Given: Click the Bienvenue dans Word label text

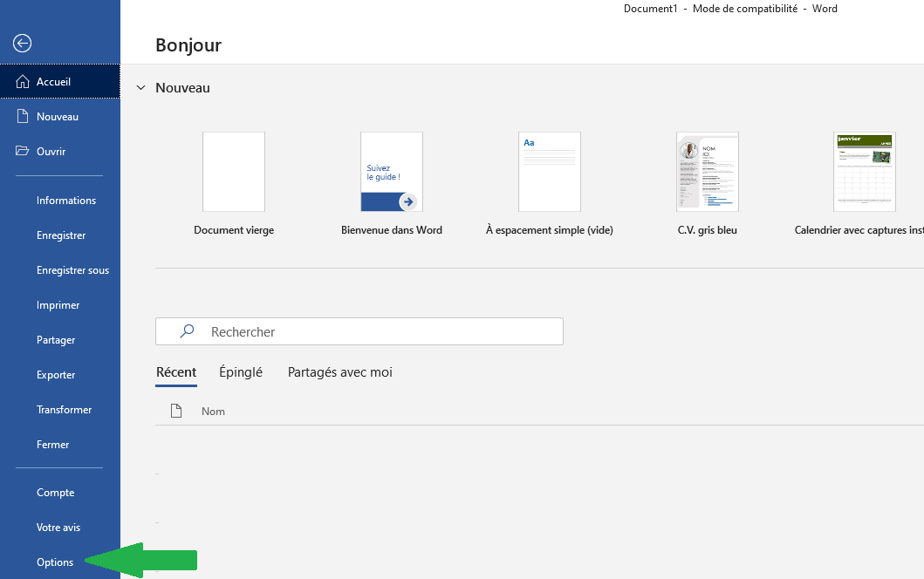Looking at the screenshot, I should click(x=392, y=230).
